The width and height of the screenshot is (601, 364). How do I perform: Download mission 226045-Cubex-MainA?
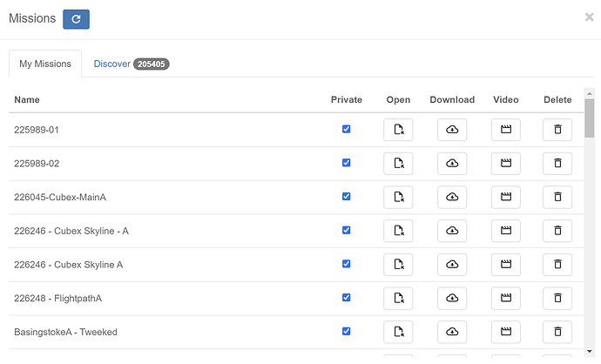(452, 197)
